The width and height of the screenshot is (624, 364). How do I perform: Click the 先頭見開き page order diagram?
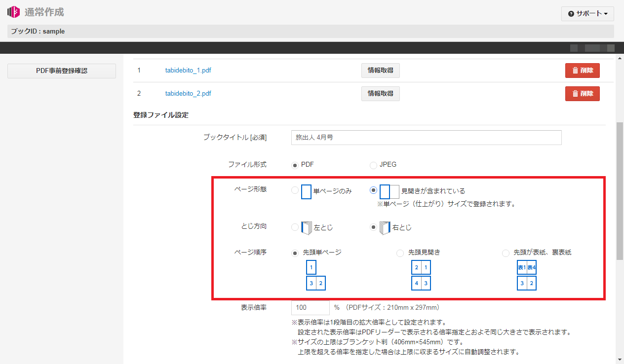[422, 276]
